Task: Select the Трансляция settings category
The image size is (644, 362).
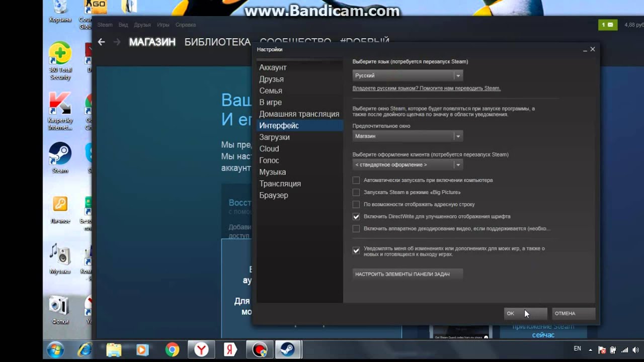Action: [x=300, y=184]
